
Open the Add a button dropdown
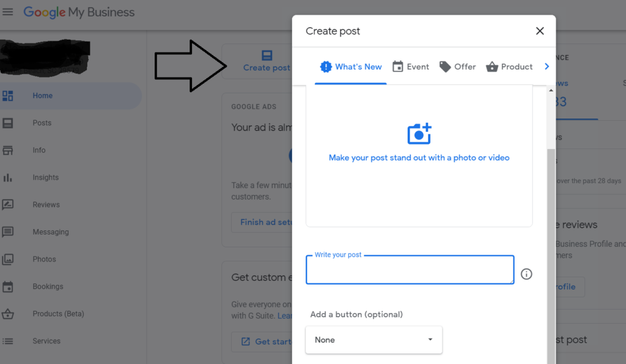coord(374,340)
